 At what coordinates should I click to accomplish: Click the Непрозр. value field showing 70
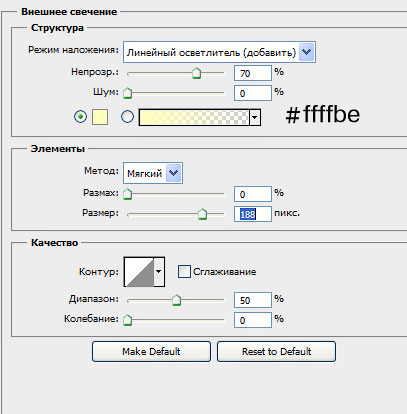tap(253, 73)
